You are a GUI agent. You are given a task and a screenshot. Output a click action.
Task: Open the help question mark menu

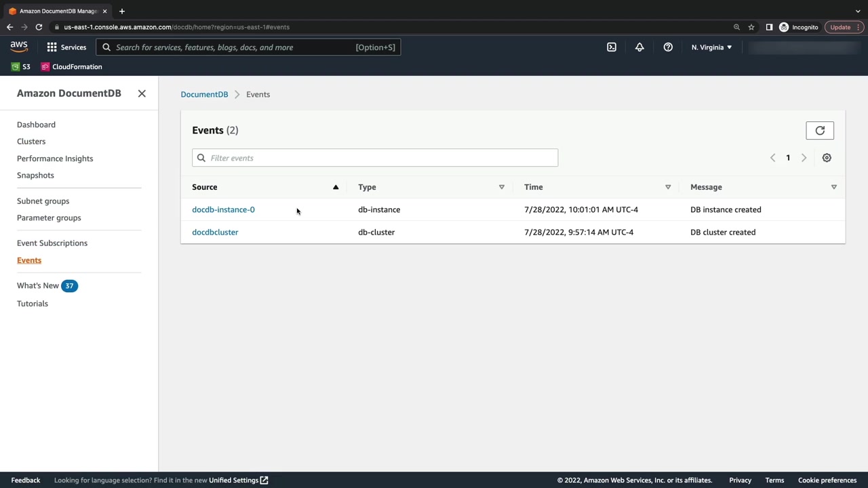(668, 47)
